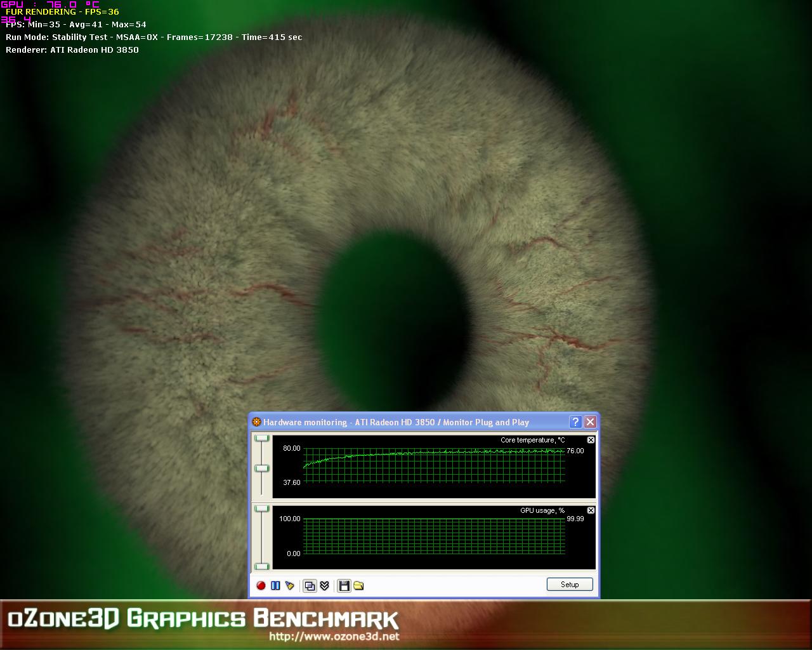
Task: Click the bottom slider handle of GPU usage graph
Action: (x=261, y=566)
